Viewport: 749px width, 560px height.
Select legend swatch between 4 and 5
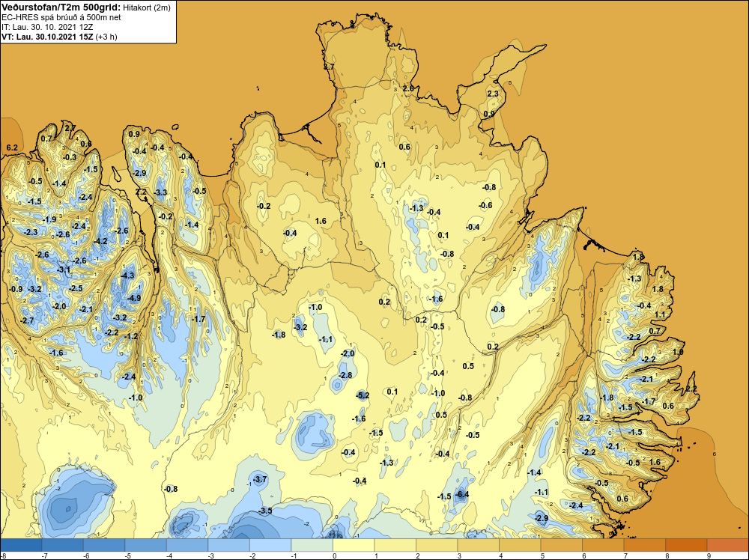[520, 545]
